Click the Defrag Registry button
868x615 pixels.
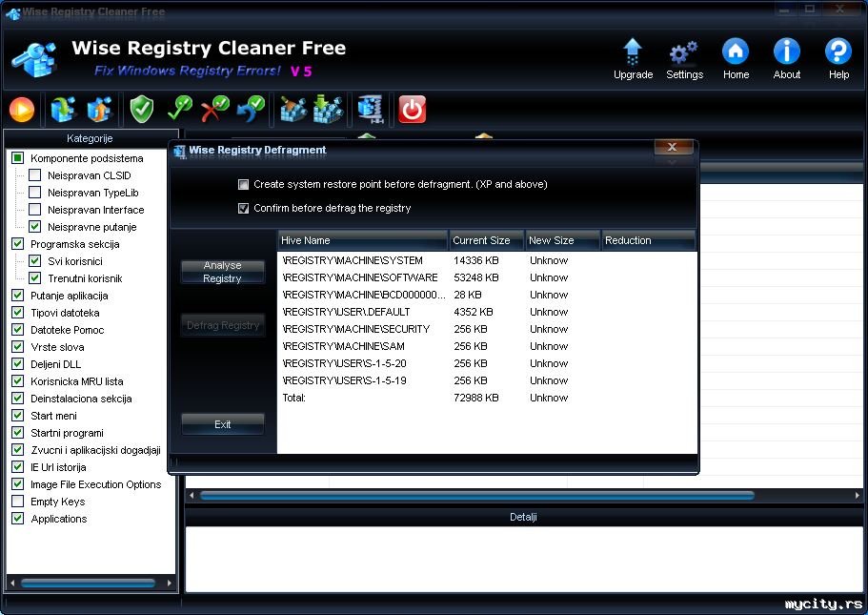[x=223, y=325]
